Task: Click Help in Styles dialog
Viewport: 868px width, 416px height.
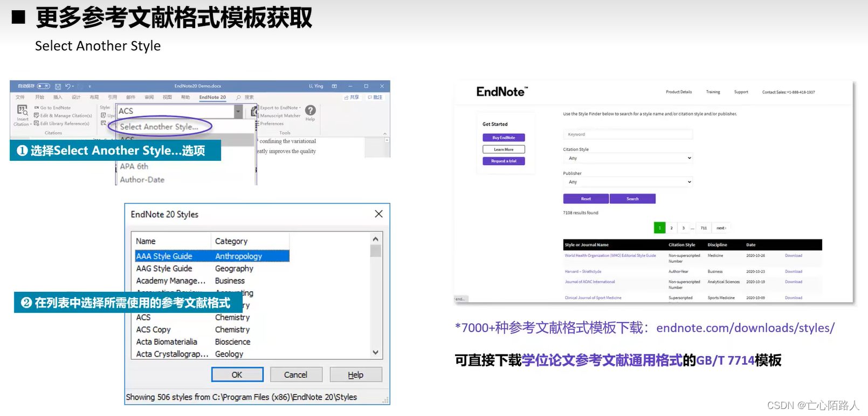Action: coord(356,374)
